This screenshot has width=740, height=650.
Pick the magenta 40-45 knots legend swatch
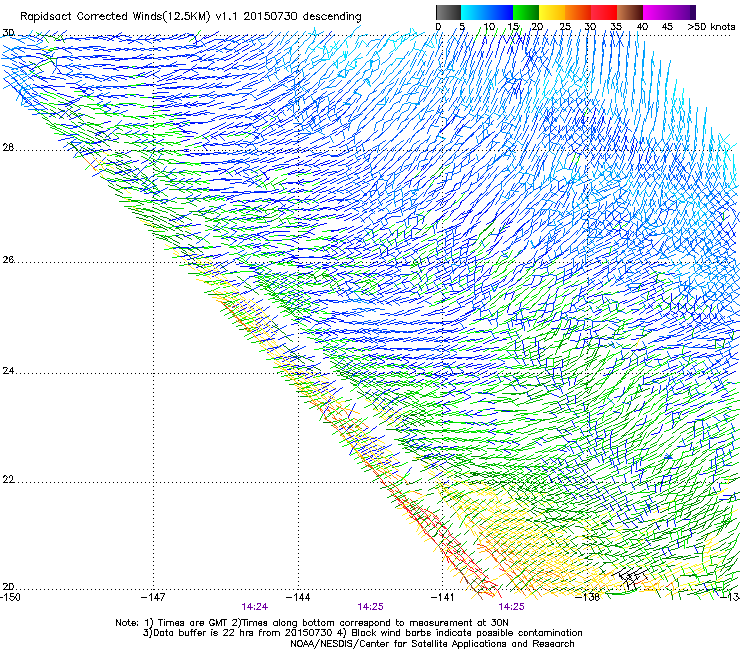tap(656, 12)
